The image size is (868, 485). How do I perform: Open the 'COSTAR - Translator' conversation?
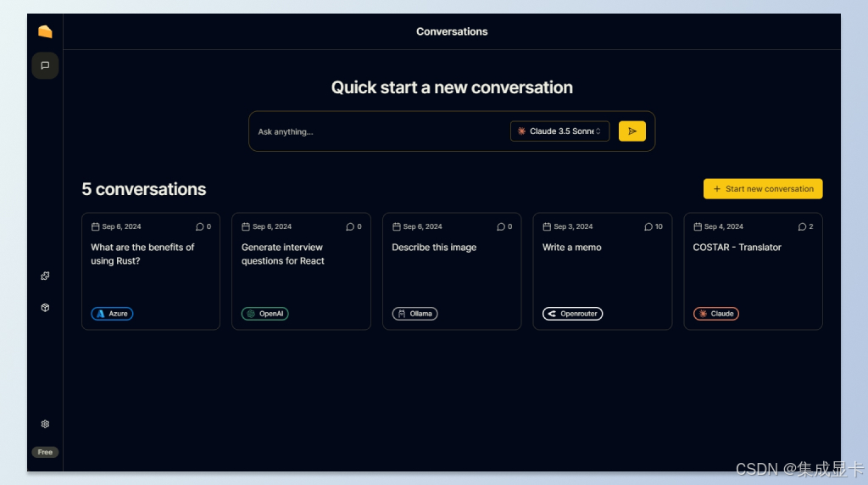753,271
